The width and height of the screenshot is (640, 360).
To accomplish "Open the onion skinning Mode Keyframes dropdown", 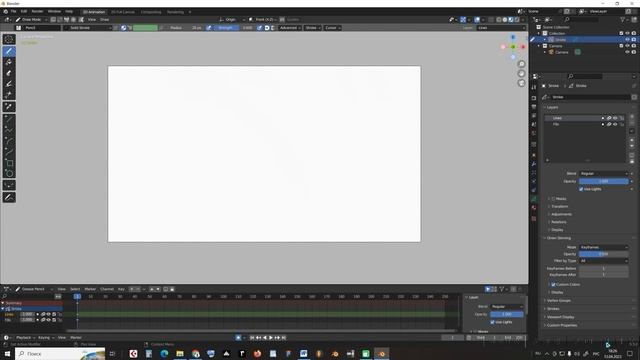I will (x=604, y=247).
